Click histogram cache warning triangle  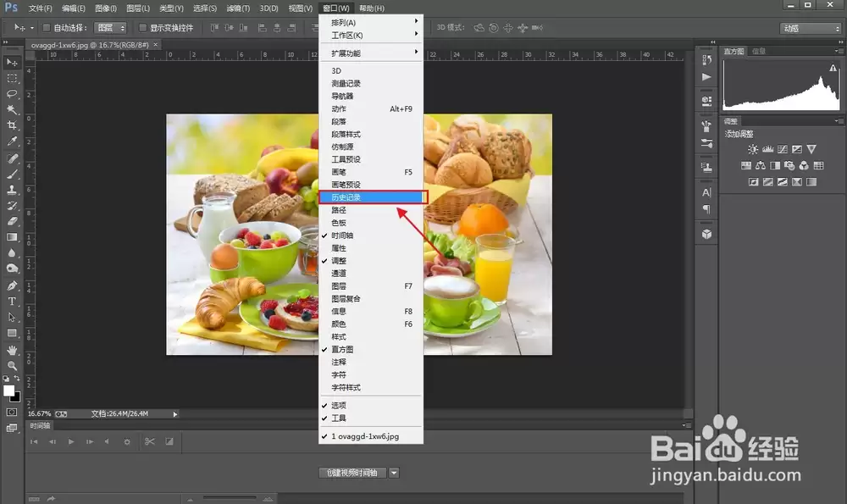tap(833, 68)
